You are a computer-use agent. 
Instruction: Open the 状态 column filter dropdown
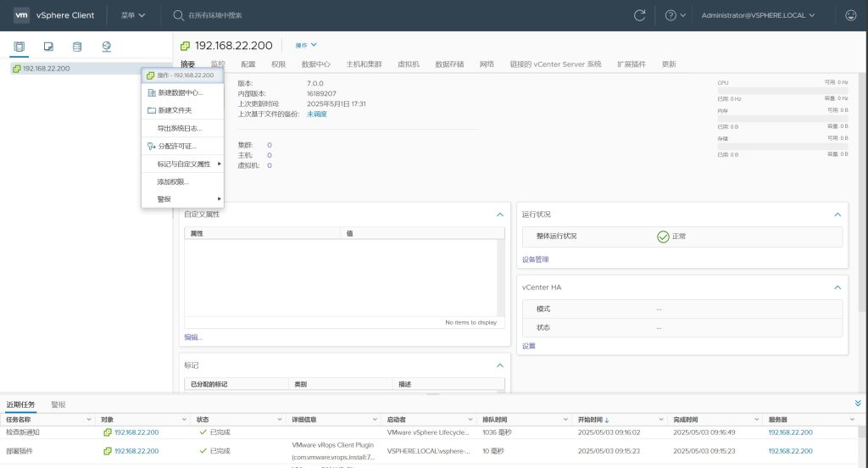click(280, 420)
